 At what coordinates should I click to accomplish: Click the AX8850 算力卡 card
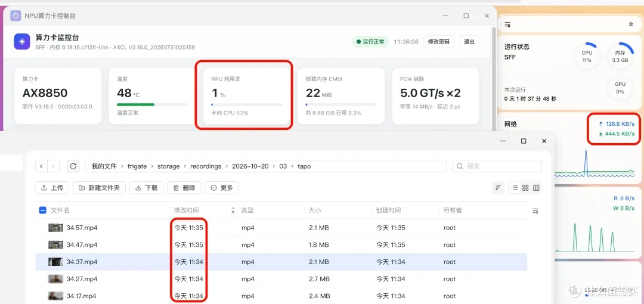(x=58, y=96)
